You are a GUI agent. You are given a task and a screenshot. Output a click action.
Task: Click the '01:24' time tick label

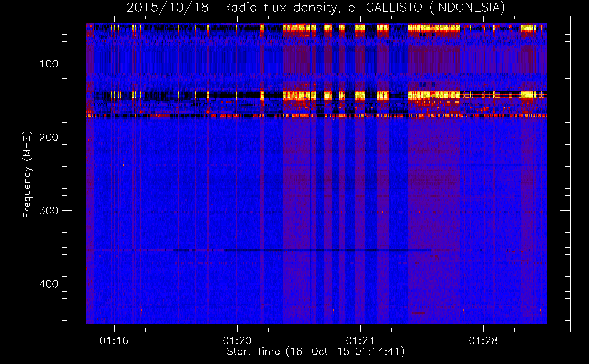(360, 341)
